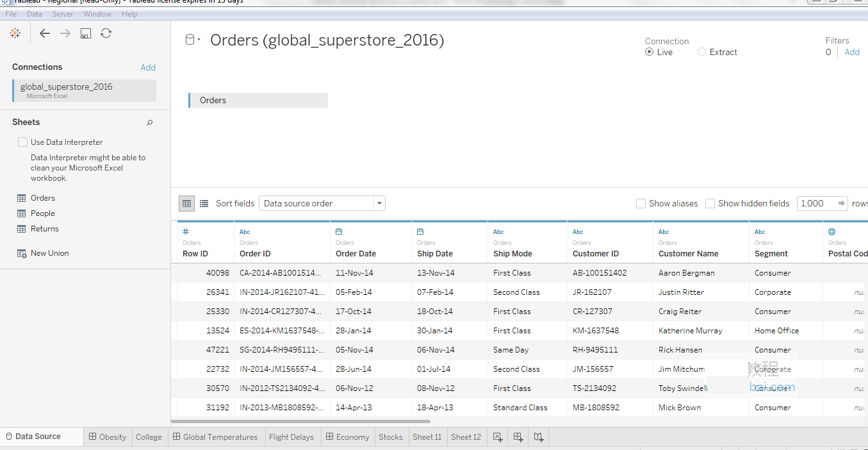The height and width of the screenshot is (450, 868).
Task: Click the New Union table icon
Action: tap(22, 253)
